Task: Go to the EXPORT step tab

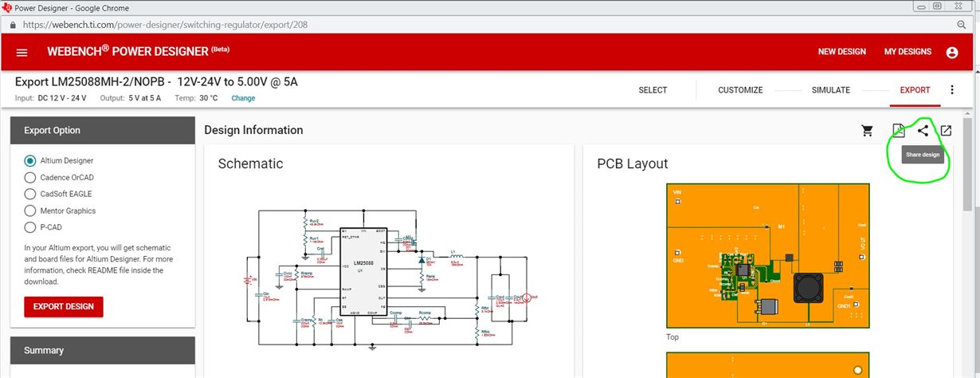Action: point(915,90)
